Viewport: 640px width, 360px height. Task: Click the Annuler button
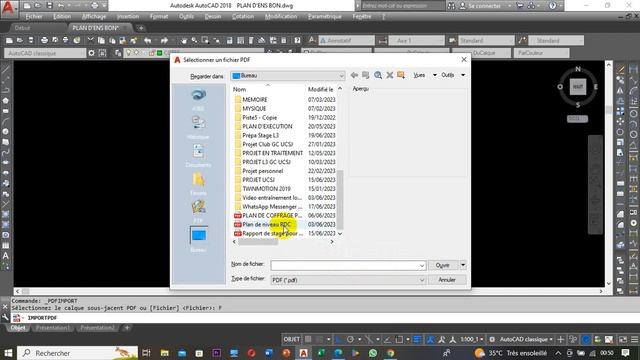447,280
